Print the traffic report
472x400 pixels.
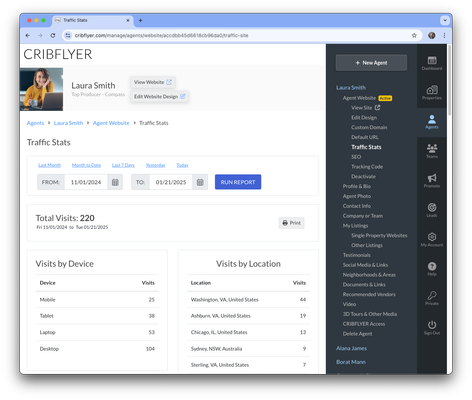click(291, 223)
